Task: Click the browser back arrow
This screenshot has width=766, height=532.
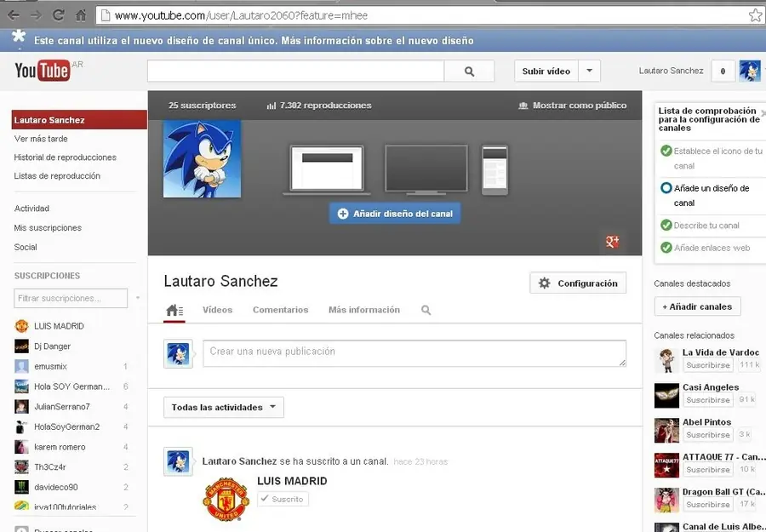Action: point(13,15)
